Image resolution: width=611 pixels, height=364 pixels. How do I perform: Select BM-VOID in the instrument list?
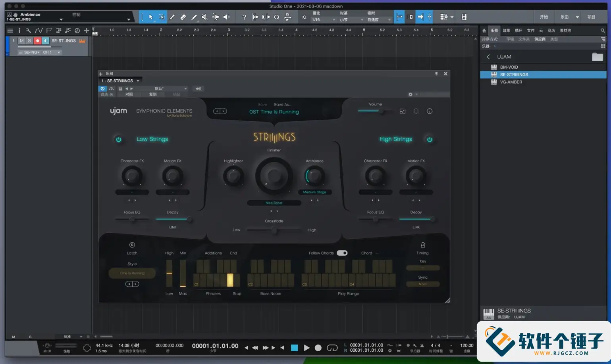click(543, 67)
